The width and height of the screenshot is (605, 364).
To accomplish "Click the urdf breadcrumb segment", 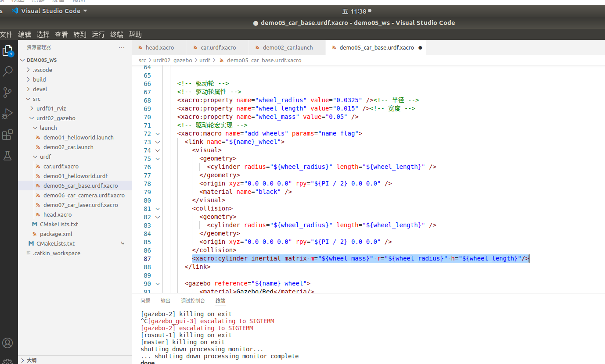I will tap(205, 60).
